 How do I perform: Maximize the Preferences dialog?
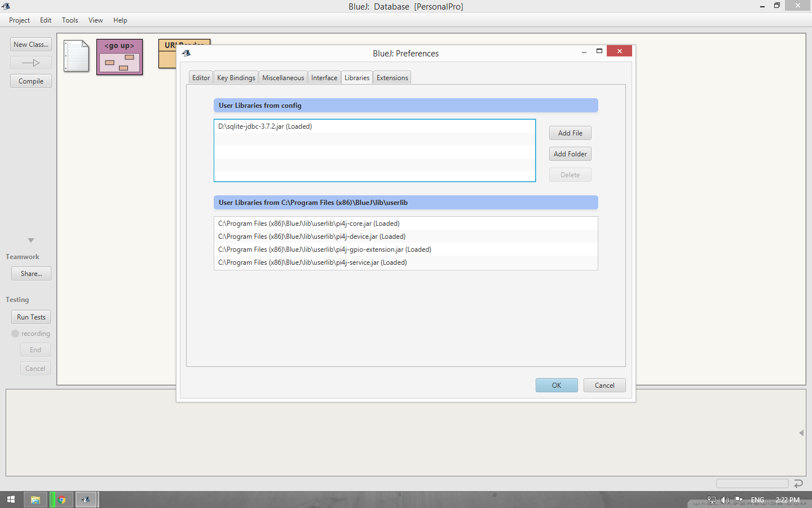click(599, 51)
